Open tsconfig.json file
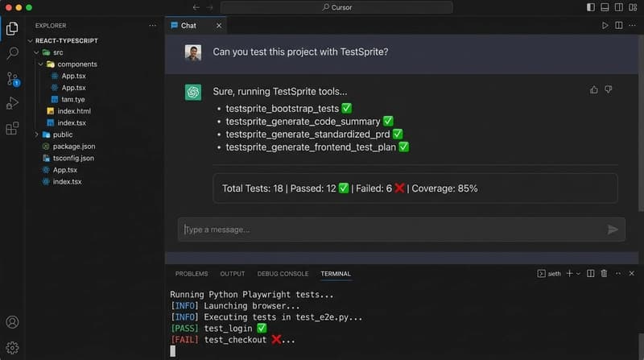 [68, 158]
